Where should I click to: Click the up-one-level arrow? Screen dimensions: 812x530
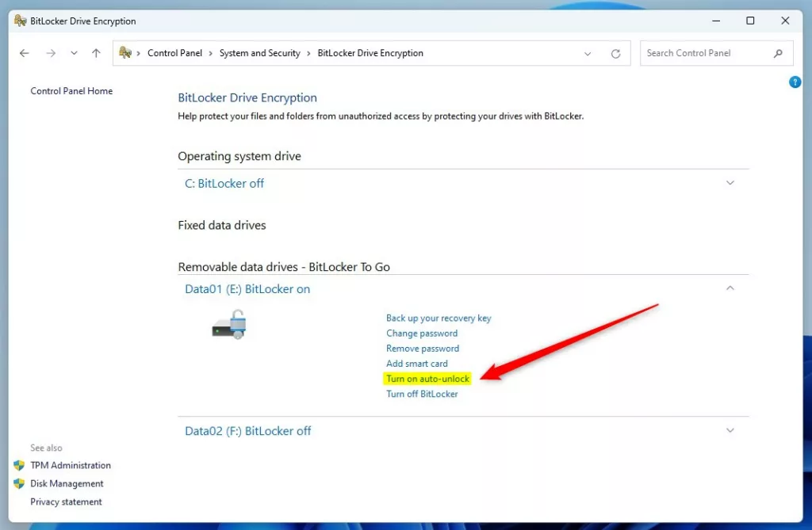95,52
